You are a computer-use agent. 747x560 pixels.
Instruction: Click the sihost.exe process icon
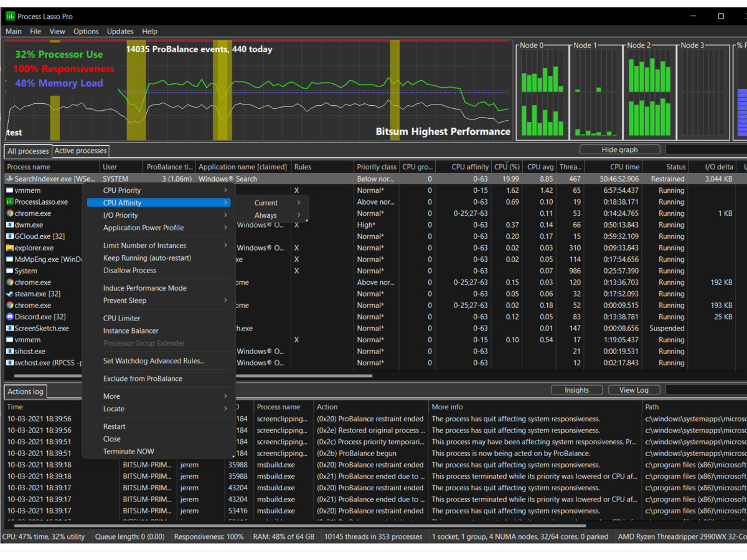[x=9, y=352]
